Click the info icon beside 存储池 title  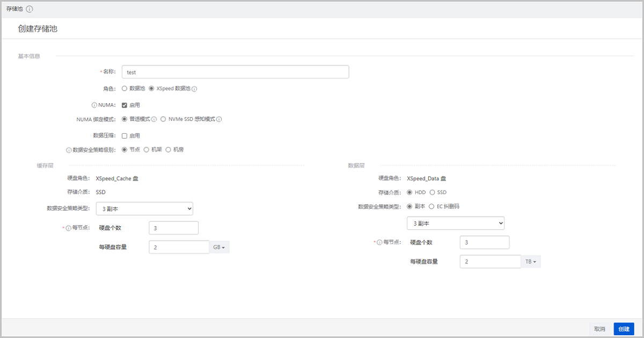pyautogui.click(x=30, y=9)
